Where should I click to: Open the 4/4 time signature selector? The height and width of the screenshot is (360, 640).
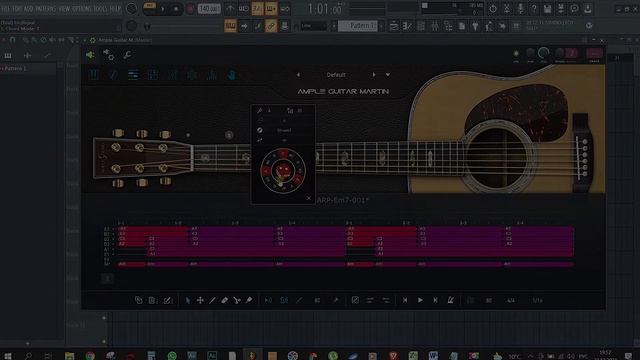[511, 300]
